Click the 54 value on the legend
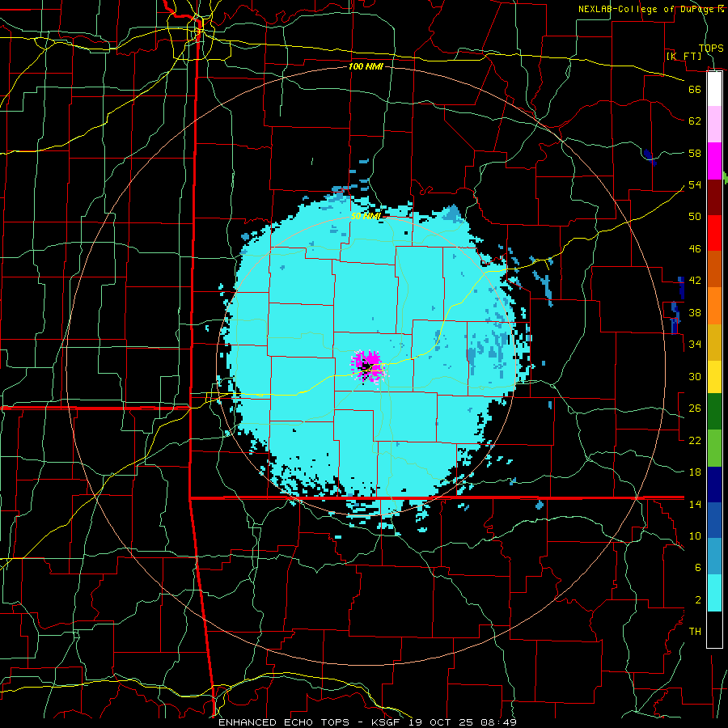 tap(695, 184)
